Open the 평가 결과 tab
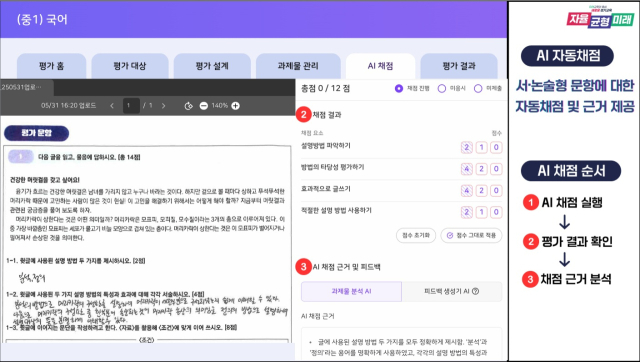The height and width of the screenshot is (362, 640). (x=459, y=66)
